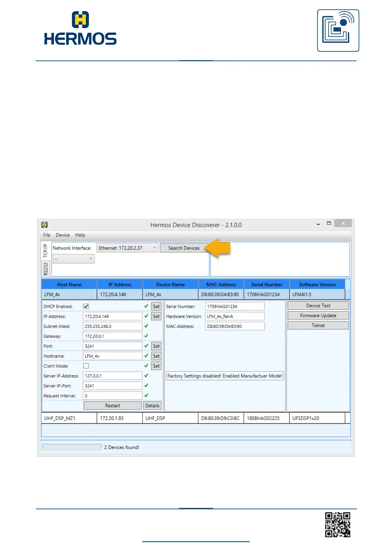The image size is (392, 554).
Task: Click the Hardware Version field LFM_4x_RevA
Action: pyautogui.click(x=235, y=316)
